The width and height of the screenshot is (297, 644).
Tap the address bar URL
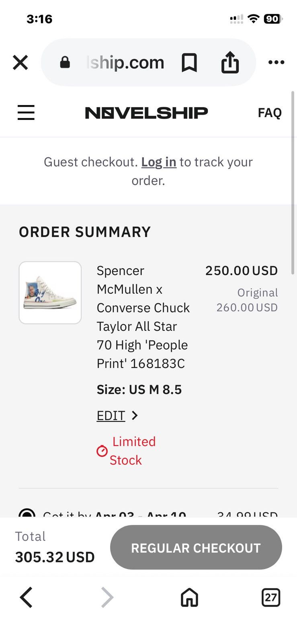(x=125, y=62)
